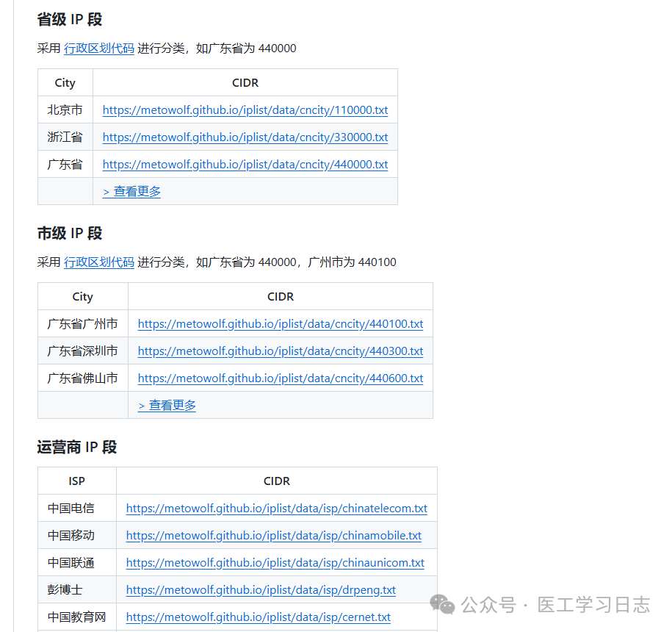Open the chinatelecom.txt link for 中国电信
Image resolution: width=672 pixels, height=632 pixels.
pos(276,509)
